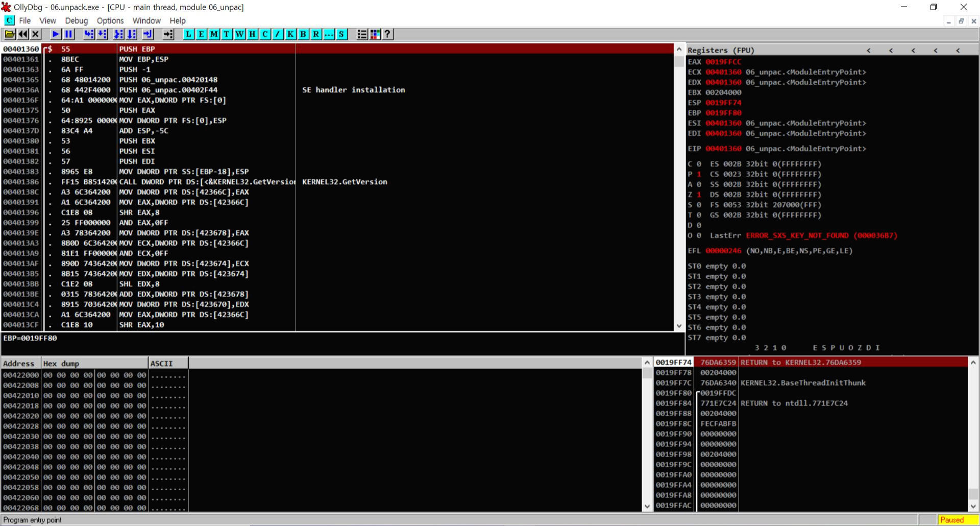Click the Hex dump column header
This screenshot has height=526, width=980.
[x=94, y=363]
